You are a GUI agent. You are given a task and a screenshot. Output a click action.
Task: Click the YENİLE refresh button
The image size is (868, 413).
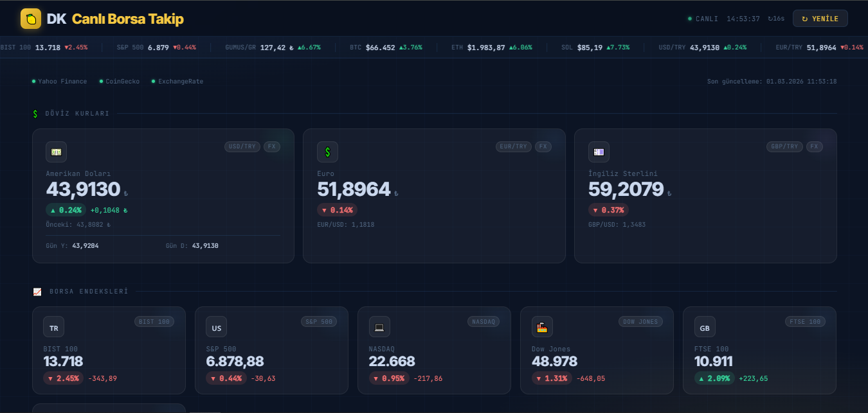820,19
